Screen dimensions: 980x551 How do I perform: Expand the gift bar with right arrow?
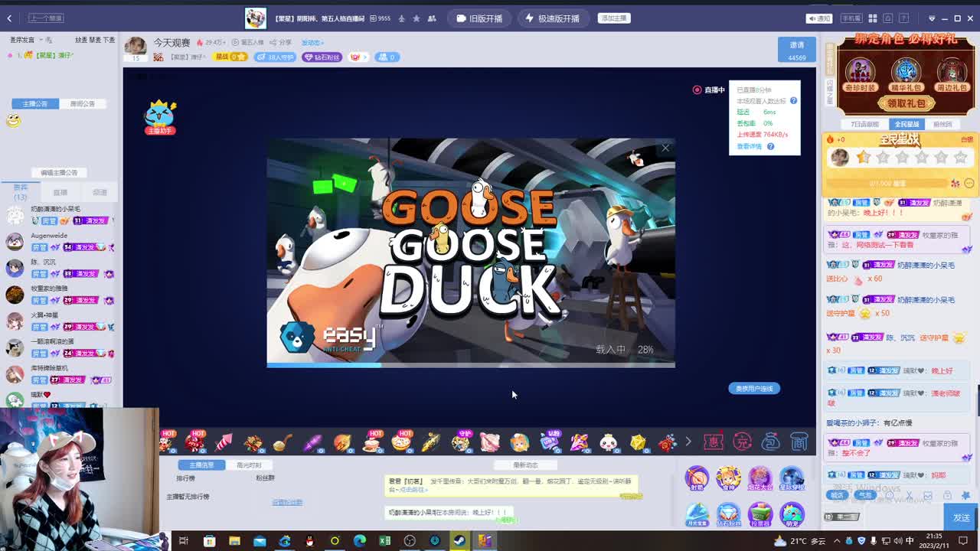point(688,442)
